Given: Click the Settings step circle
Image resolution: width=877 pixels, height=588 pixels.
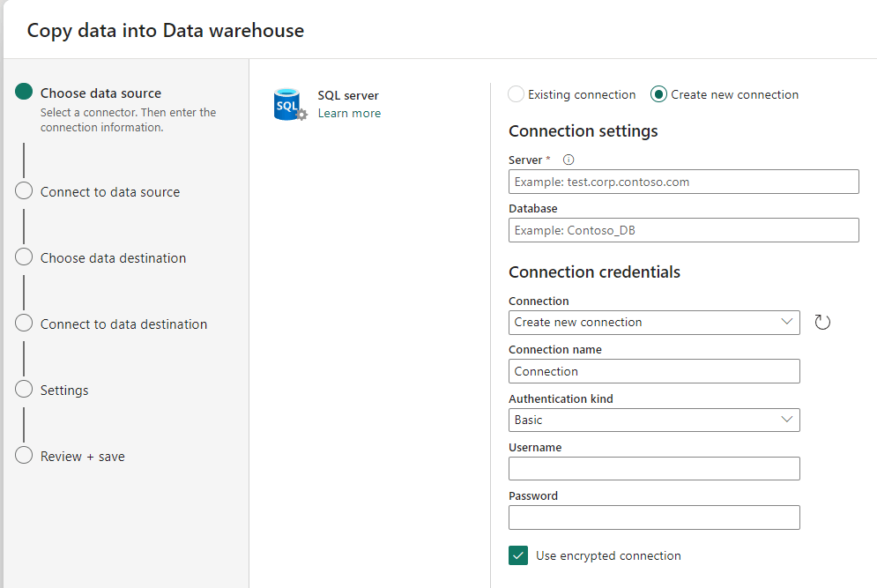Looking at the screenshot, I should 24,390.
